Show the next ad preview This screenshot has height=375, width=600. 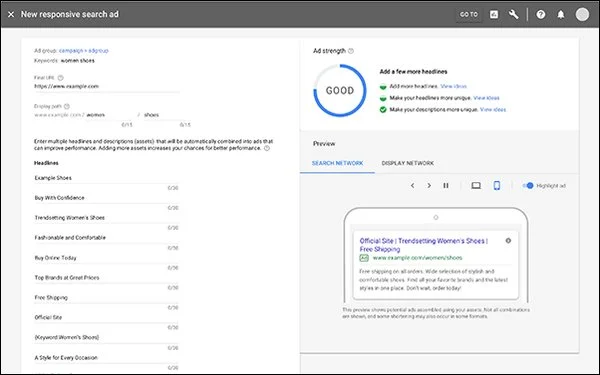pos(429,186)
